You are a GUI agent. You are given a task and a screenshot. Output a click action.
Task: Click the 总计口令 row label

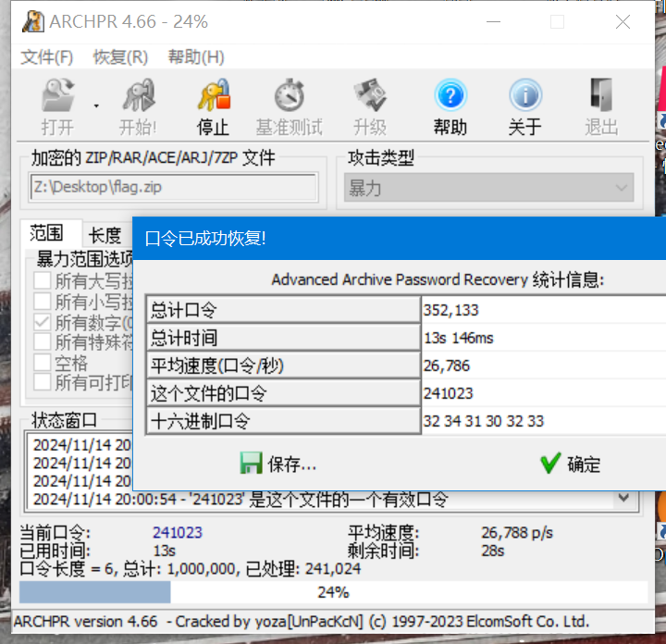[x=284, y=310]
